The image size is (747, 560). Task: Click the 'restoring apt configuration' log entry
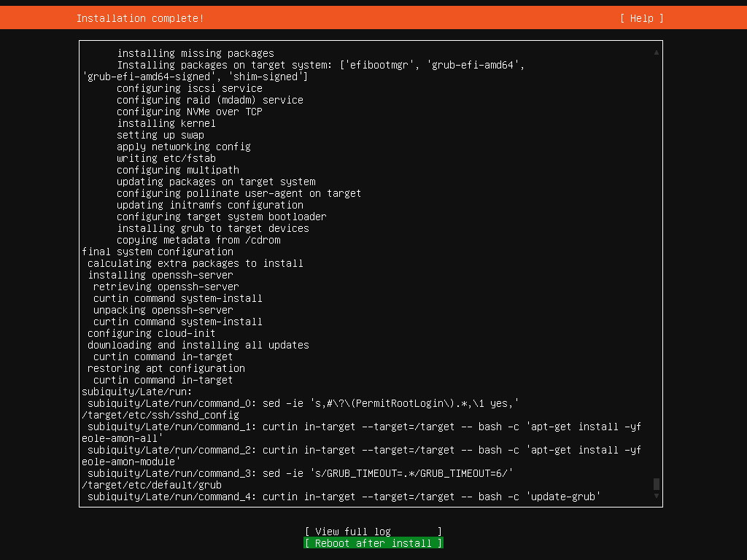166,368
